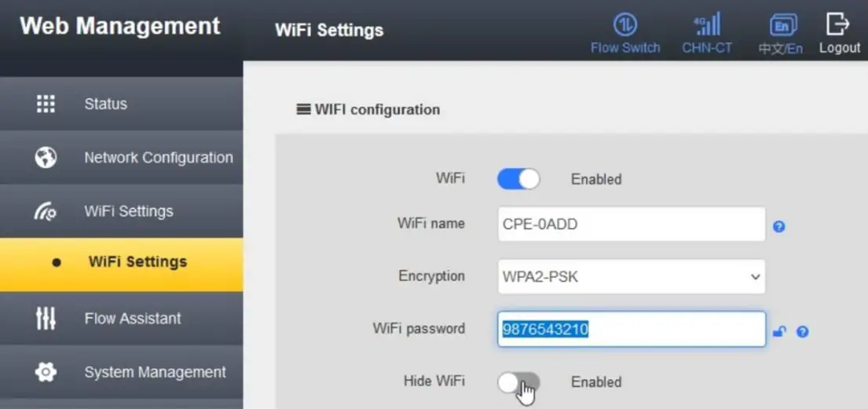Click the System Management gear icon

point(46,372)
